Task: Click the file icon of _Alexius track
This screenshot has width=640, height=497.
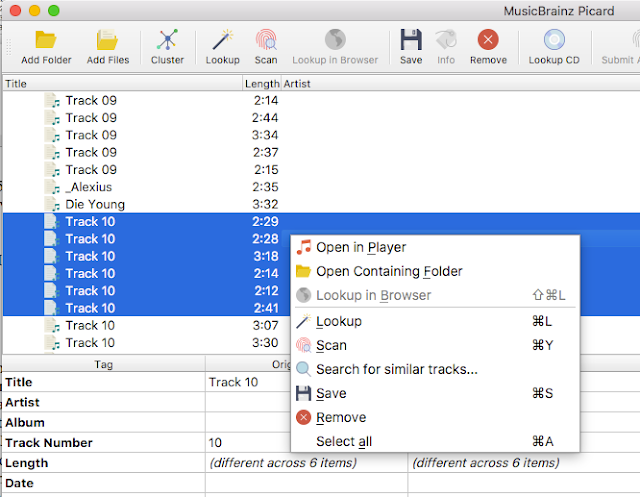Action: click(52, 187)
